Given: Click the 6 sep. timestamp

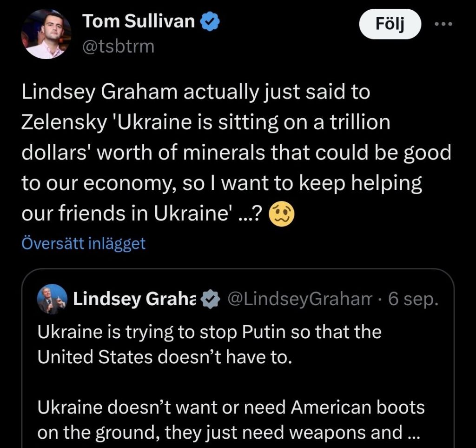Looking at the screenshot, I should (x=413, y=300).
